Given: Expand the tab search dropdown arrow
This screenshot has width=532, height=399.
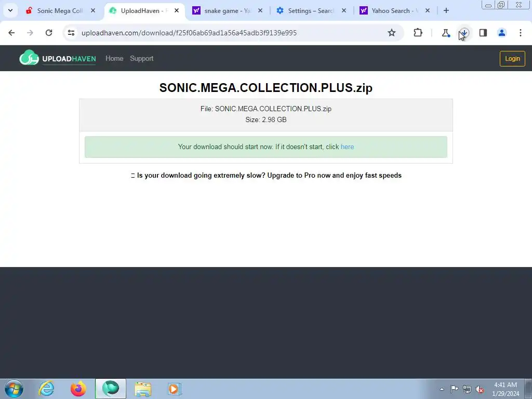Looking at the screenshot, I should 10,10.
